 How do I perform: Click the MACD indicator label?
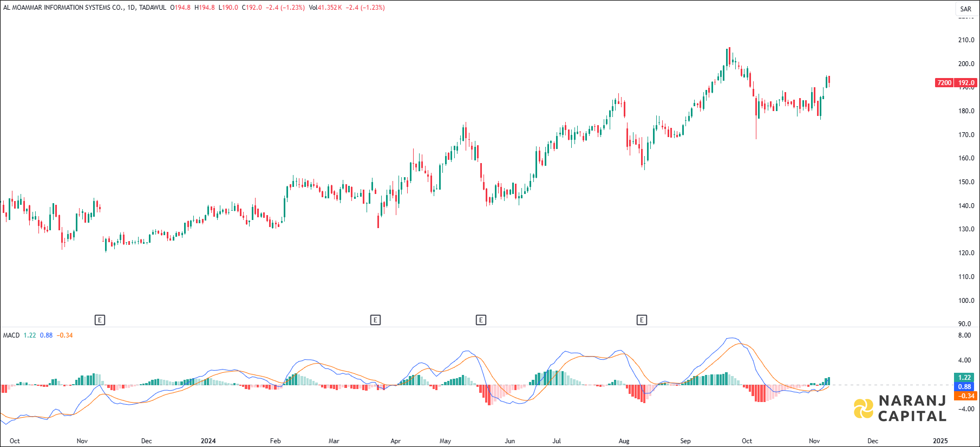pos(11,335)
